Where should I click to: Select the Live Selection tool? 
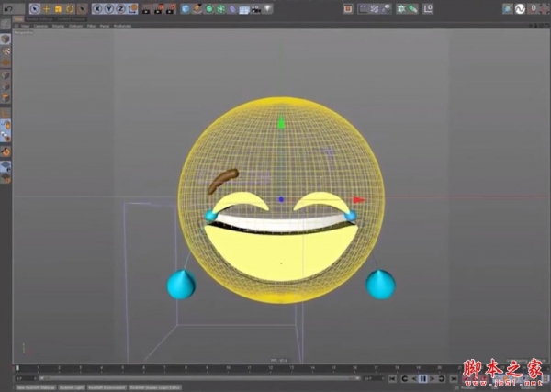pos(35,8)
